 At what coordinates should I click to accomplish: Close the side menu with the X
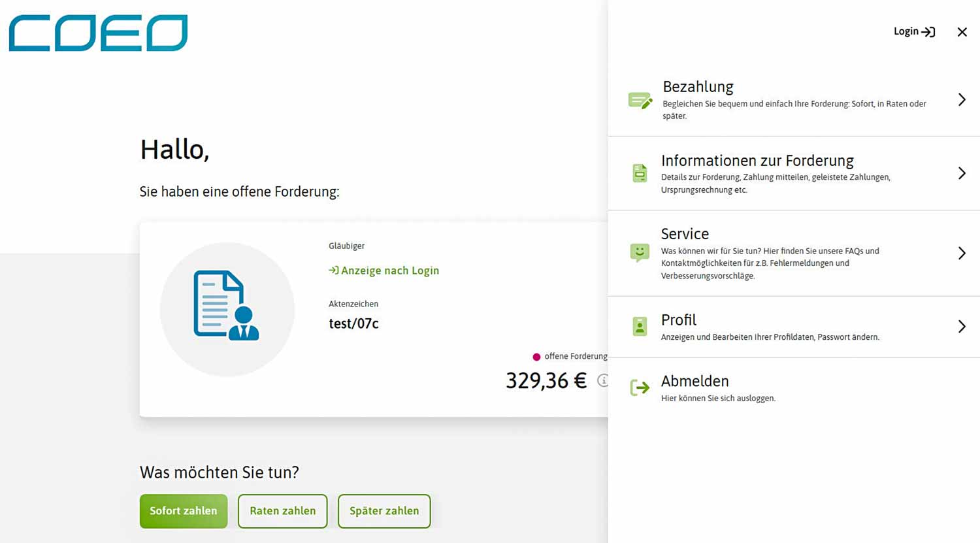(962, 32)
